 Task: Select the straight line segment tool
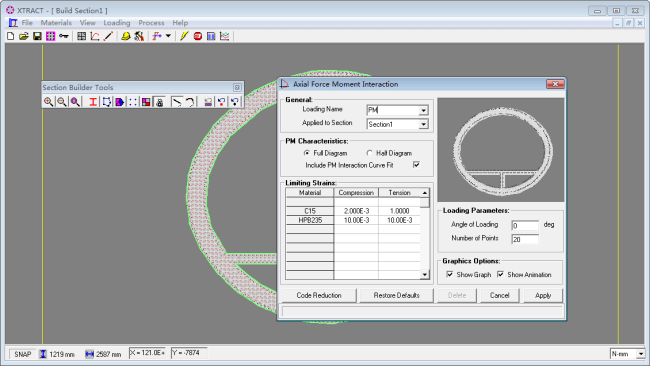[177, 102]
